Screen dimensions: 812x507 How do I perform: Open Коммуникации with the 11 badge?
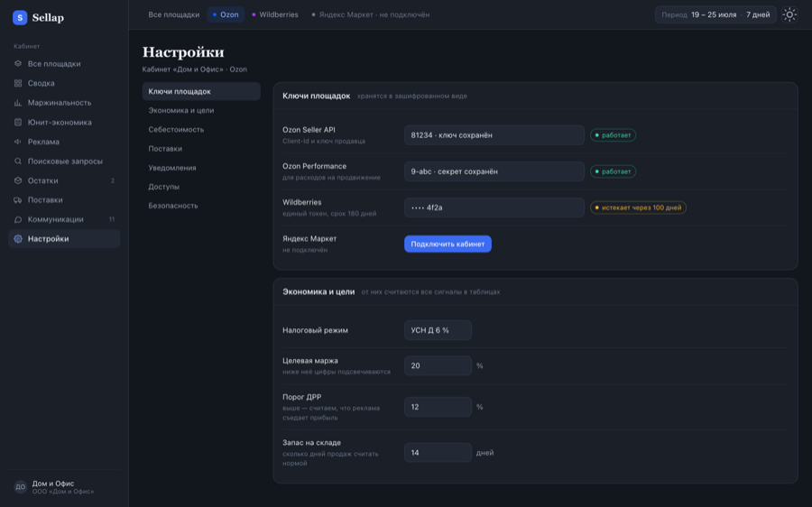[x=64, y=219]
